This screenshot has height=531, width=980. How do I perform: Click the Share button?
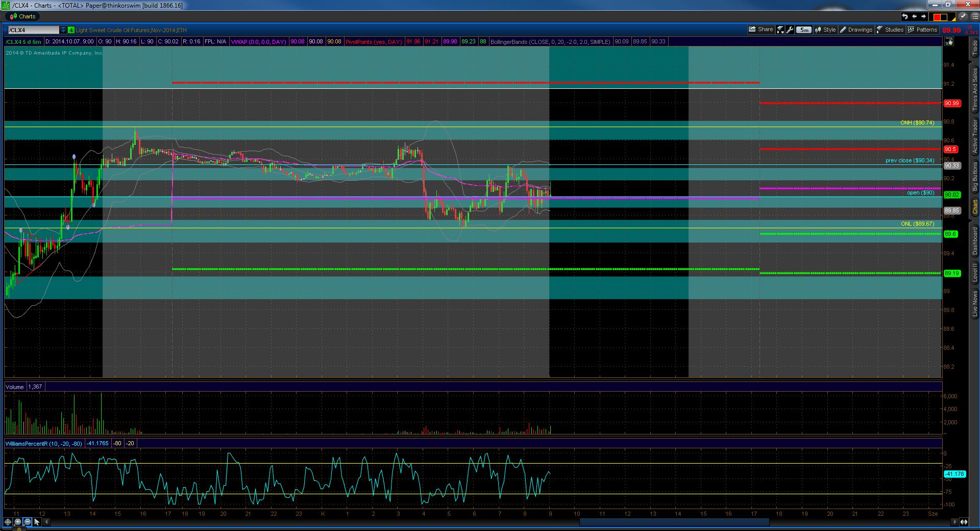pos(761,30)
